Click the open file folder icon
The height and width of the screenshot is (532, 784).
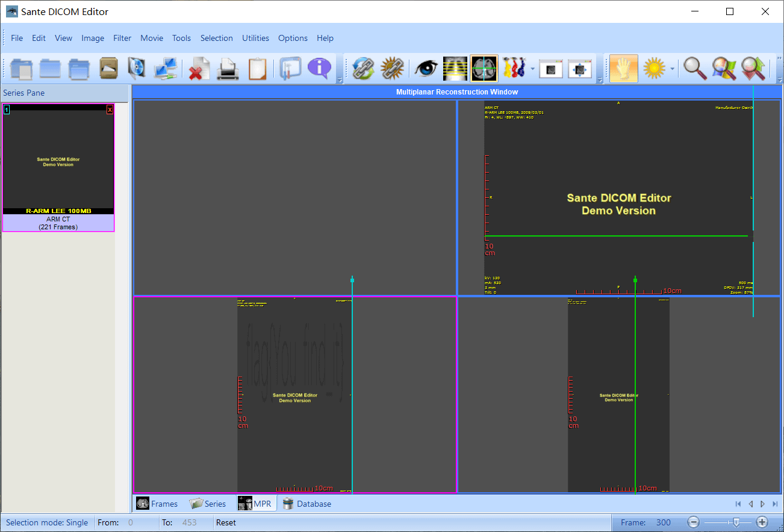click(21, 69)
